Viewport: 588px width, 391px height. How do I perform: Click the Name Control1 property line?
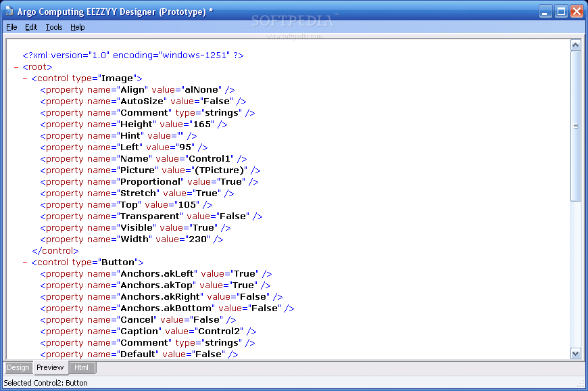143,159
